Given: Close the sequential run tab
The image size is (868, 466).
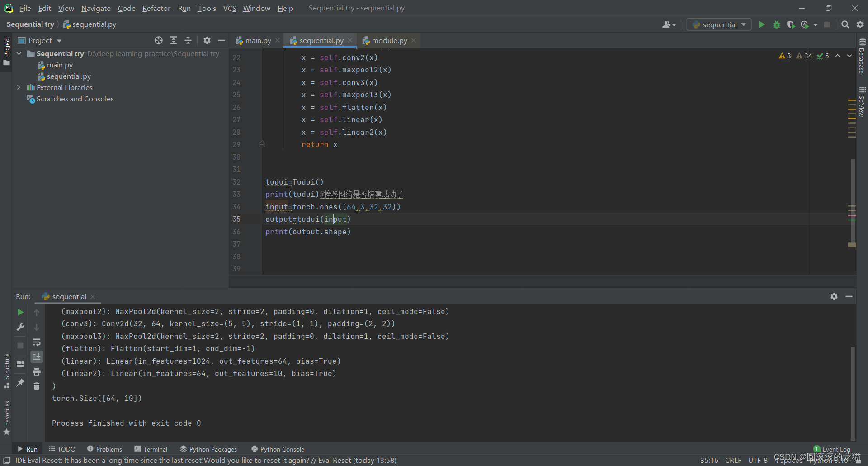Looking at the screenshot, I should (93, 297).
